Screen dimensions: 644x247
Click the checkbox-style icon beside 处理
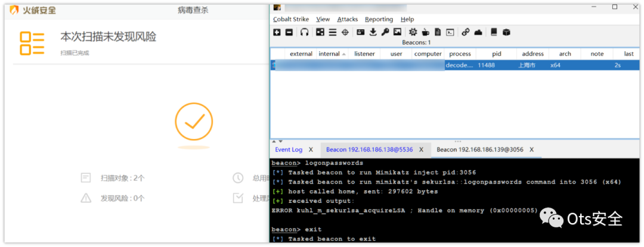(x=238, y=198)
